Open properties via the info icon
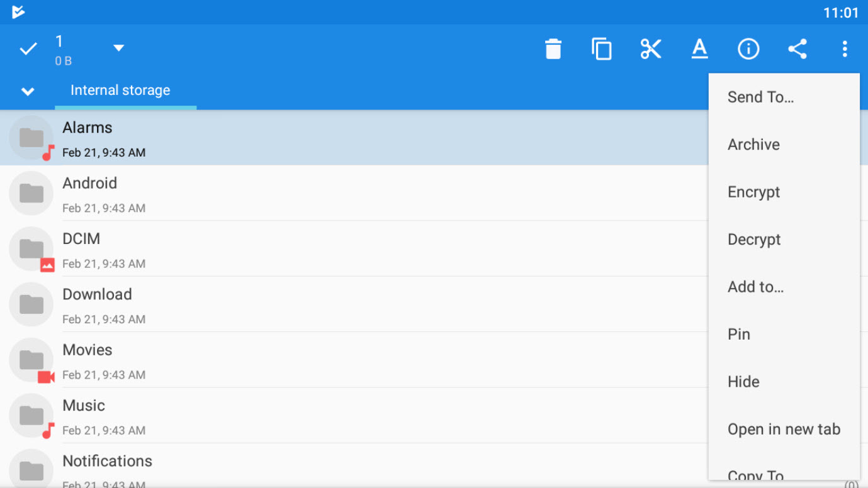The image size is (868, 488). (748, 48)
